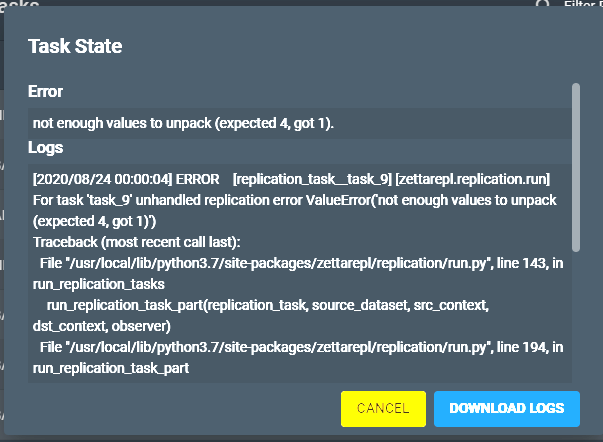Screen dimensions: 603x442
Task: Click the 'Traceback (most recent call last)' line
Action: coord(137,242)
